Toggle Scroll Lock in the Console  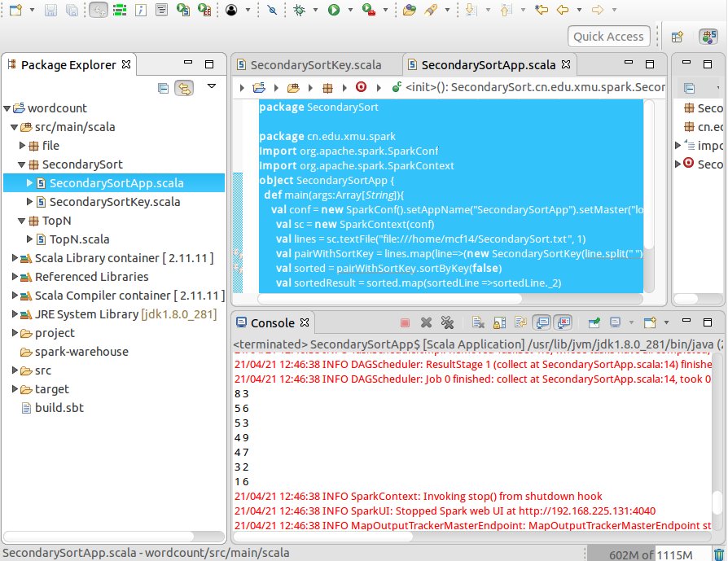click(x=500, y=322)
